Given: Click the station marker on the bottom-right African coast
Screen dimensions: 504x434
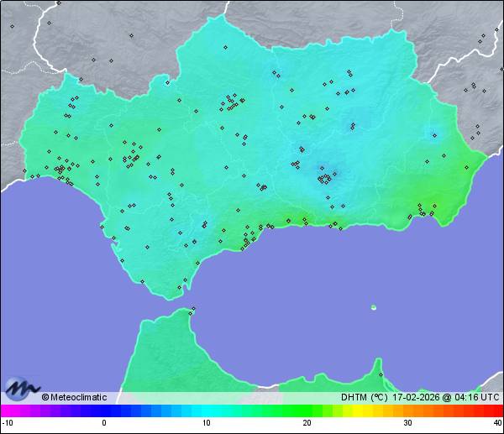Looking at the screenshot, I should [381, 374].
